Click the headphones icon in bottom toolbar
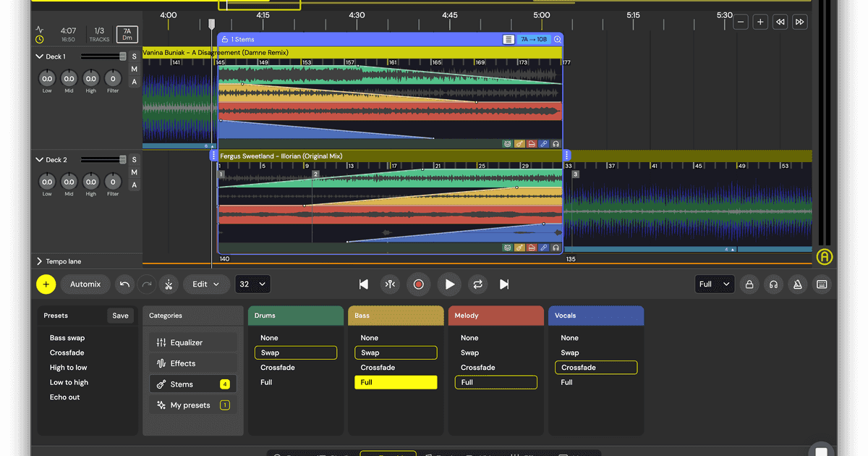Image resolution: width=868 pixels, height=456 pixels. [x=773, y=284]
